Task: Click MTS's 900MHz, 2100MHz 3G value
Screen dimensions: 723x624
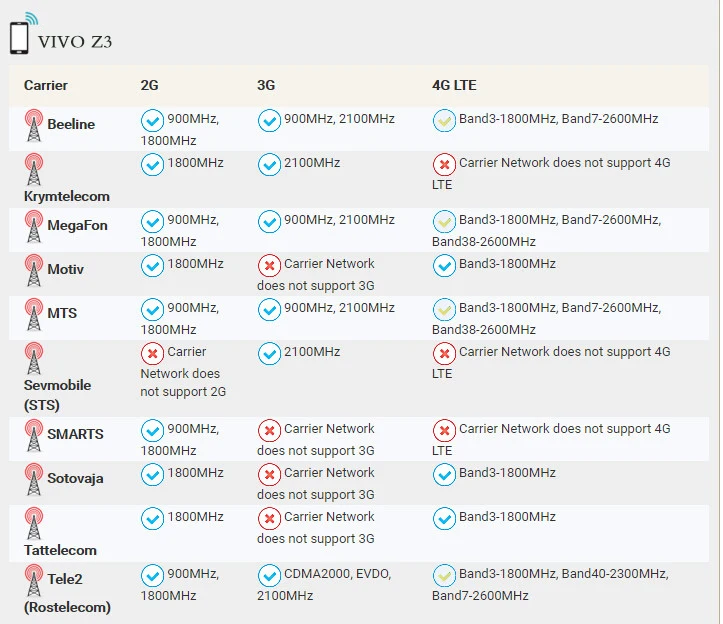Action: (339, 308)
